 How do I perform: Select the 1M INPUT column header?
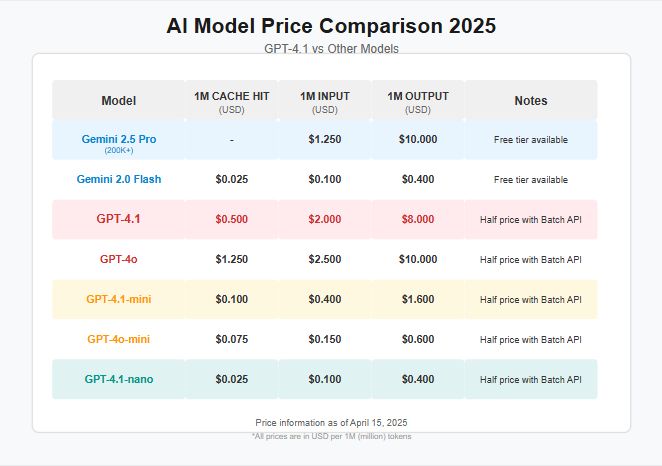[x=324, y=97]
